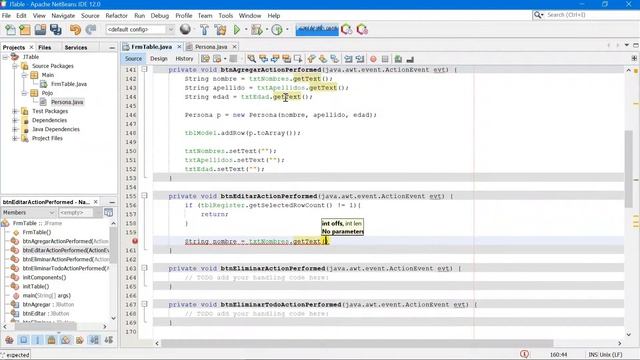The width and height of the screenshot is (640, 360).
Task: Collapse the Source Packages node
Action: 15,66
